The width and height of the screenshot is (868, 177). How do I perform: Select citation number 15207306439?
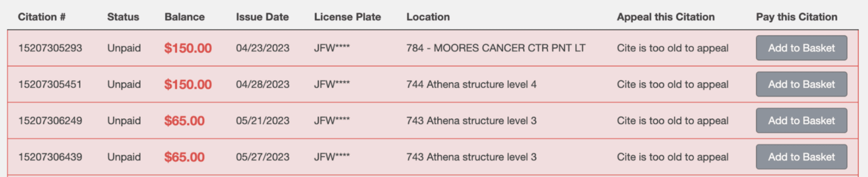point(50,157)
